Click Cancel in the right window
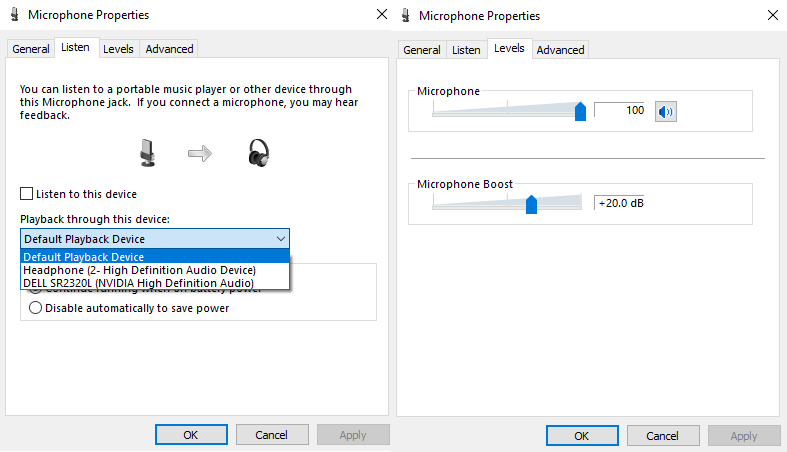787x452 pixels. [x=663, y=435]
